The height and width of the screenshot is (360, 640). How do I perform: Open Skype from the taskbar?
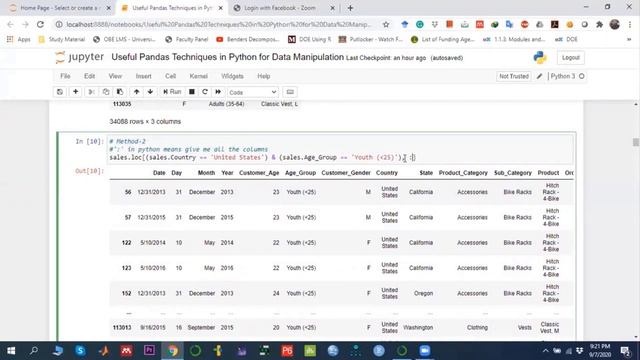[80, 351]
